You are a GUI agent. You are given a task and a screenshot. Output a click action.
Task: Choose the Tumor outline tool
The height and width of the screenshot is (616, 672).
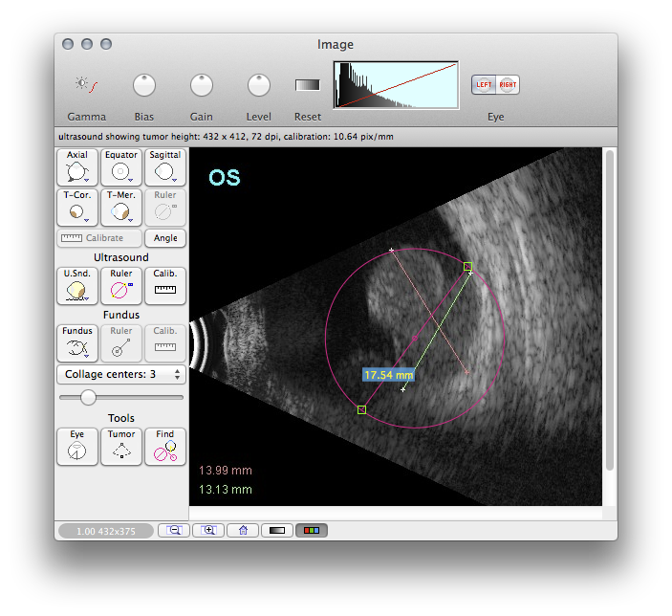[121, 447]
